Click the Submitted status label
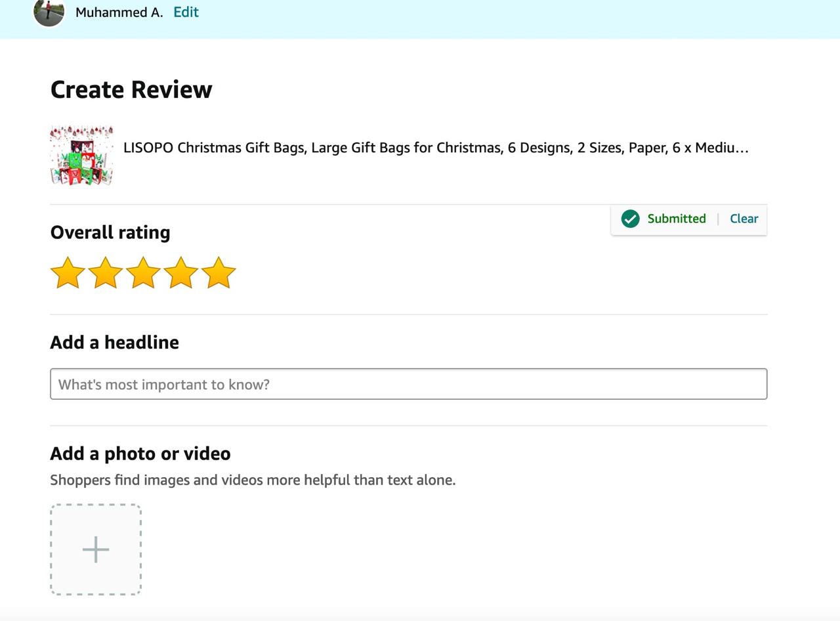840x621 pixels. click(676, 219)
